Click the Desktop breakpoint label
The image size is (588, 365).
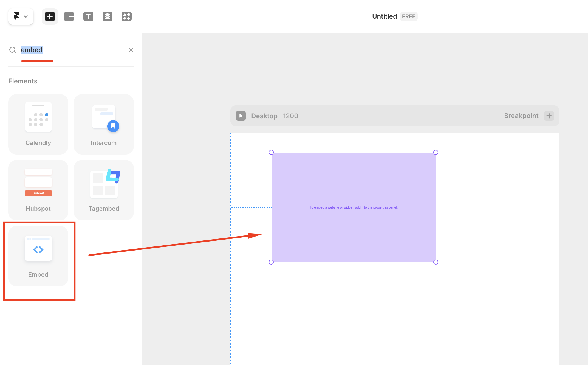pyautogui.click(x=264, y=116)
